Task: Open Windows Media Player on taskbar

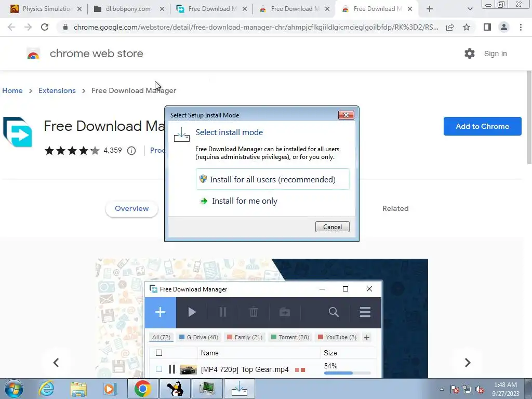Action: click(x=110, y=389)
